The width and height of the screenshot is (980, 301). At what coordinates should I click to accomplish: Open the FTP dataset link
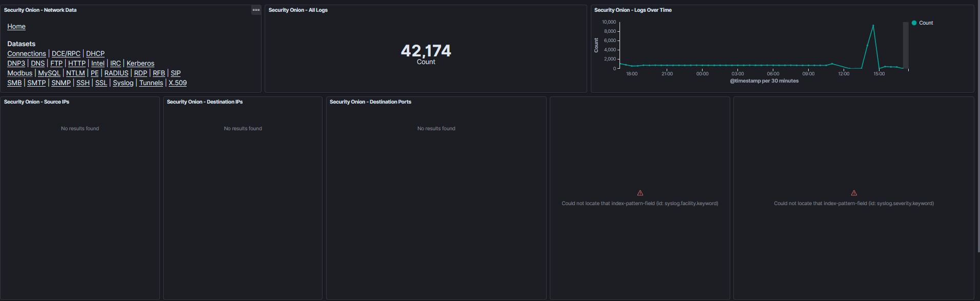coord(56,63)
